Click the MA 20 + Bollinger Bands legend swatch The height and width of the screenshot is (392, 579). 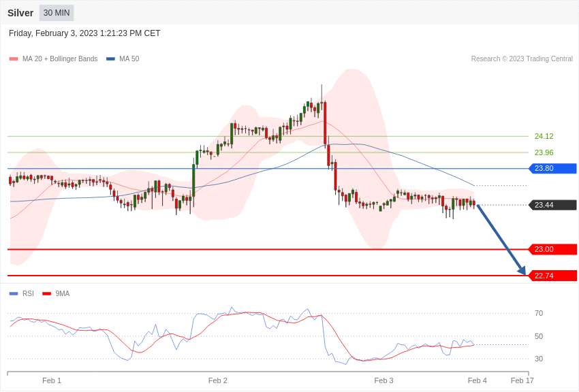14,59
